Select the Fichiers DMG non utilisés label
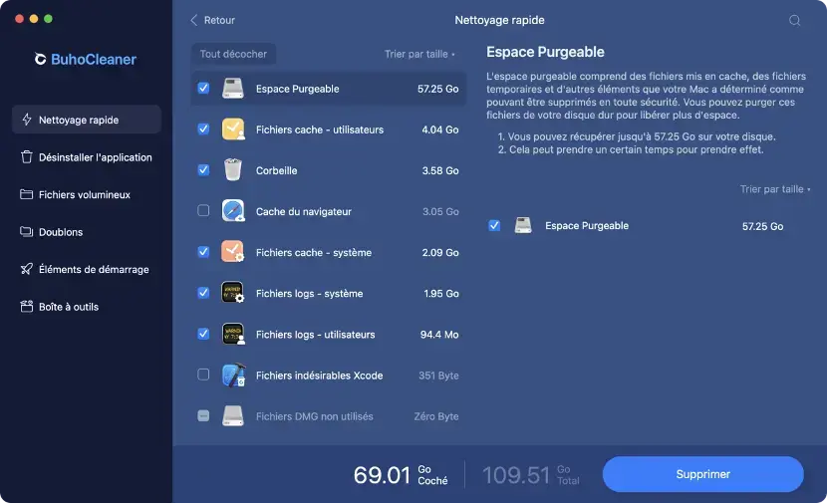 (x=314, y=416)
